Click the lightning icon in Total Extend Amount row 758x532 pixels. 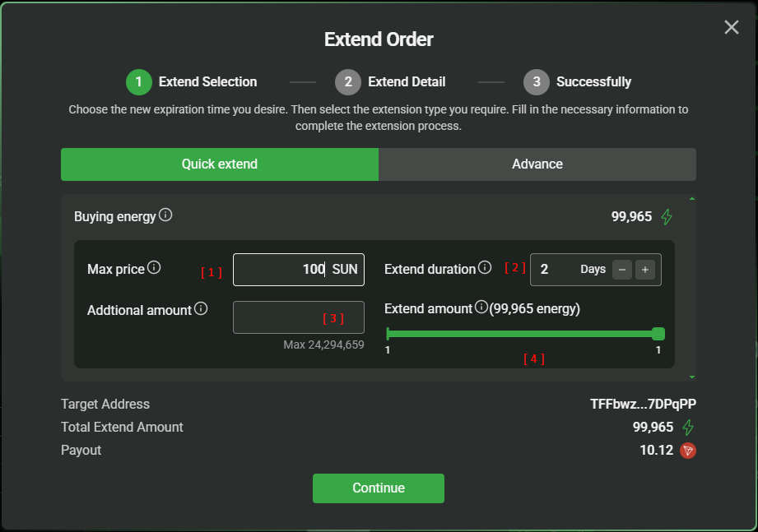tap(688, 428)
